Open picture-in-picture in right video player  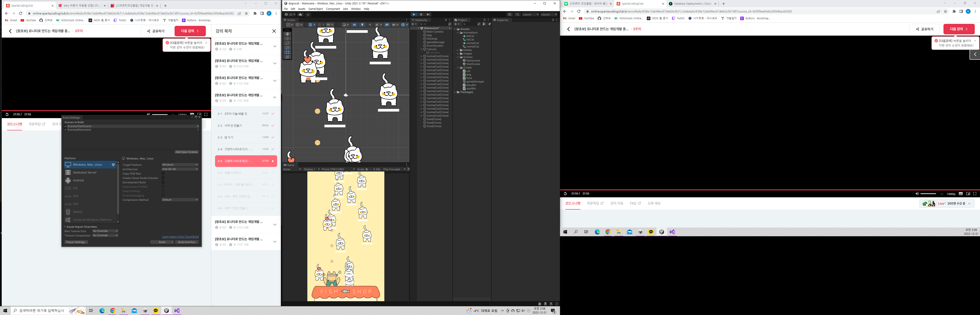[968, 194]
